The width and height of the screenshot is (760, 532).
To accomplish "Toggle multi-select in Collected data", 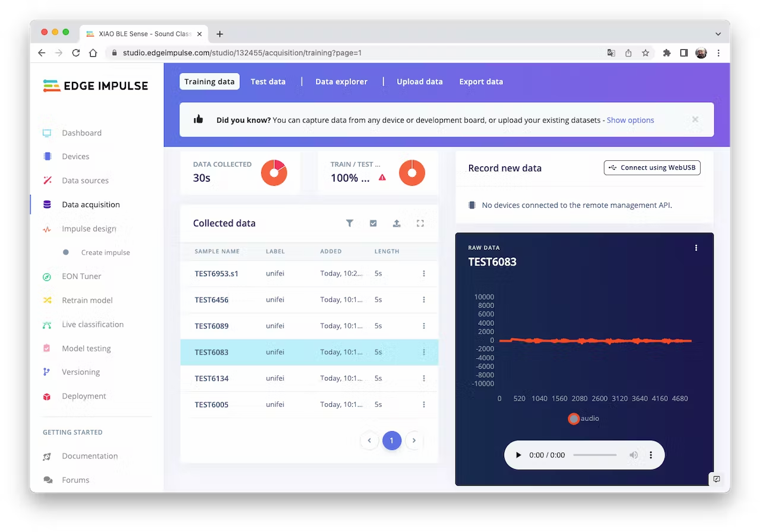I will click(x=373, y=223).
